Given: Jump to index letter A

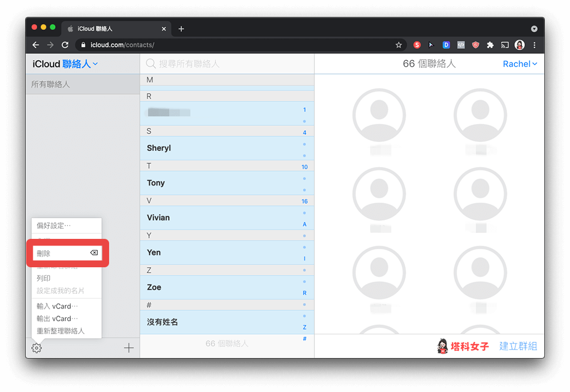Looking at the screenshot, I should pos(304,224).
